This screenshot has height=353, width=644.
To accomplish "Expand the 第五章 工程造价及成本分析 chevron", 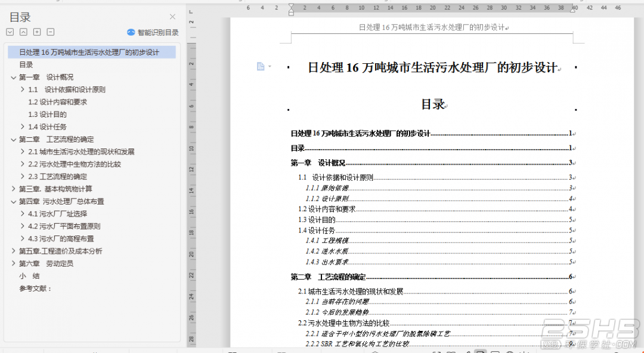I will point(14,250).
